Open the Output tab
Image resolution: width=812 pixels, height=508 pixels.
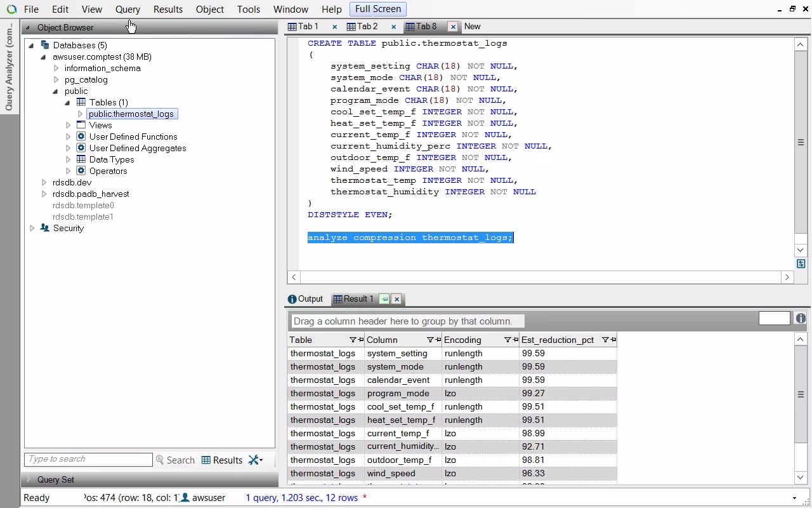305,299
